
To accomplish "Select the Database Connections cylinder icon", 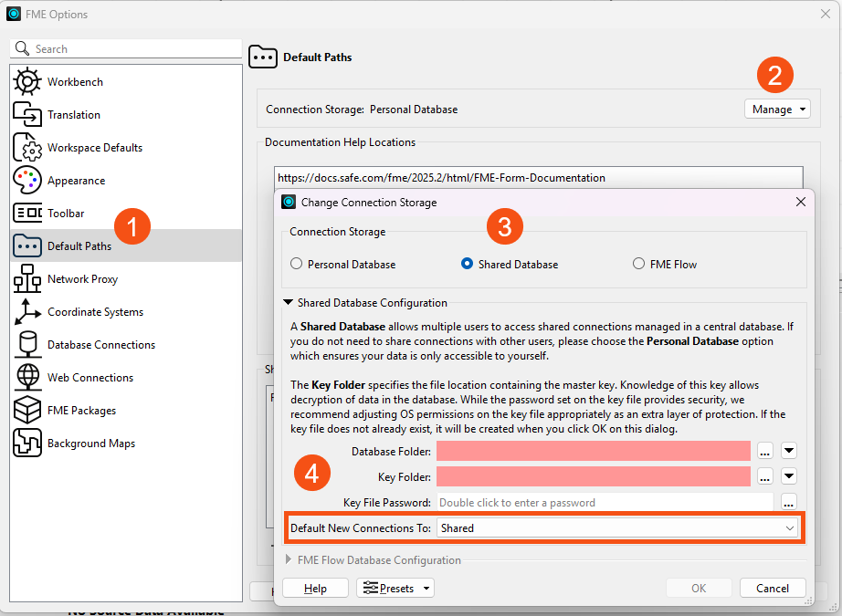I will click(x=26, y=344).
